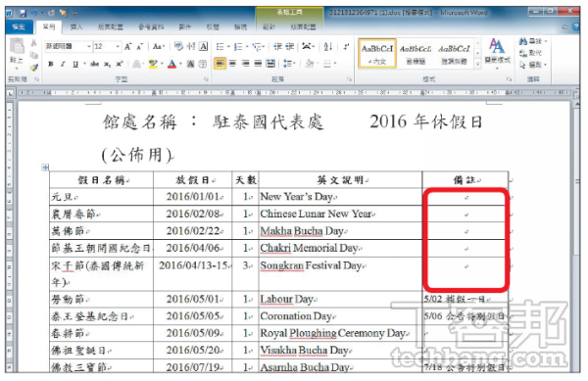
Task: Click Decrease Indent icon
Action: [x=277, y=46]
